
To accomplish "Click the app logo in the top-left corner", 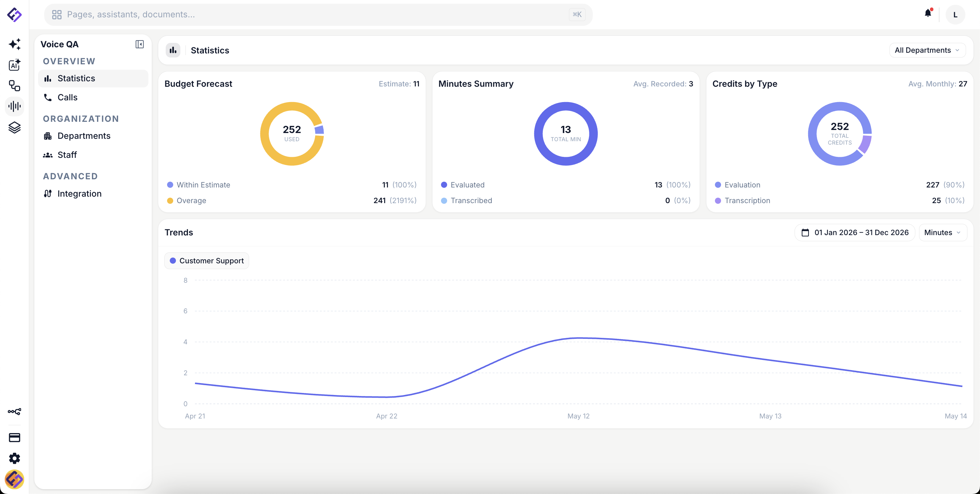I will pos(14,15).
